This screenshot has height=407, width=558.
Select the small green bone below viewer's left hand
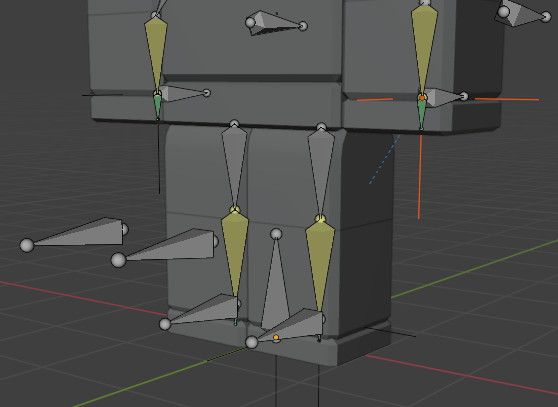coord(157,106)
